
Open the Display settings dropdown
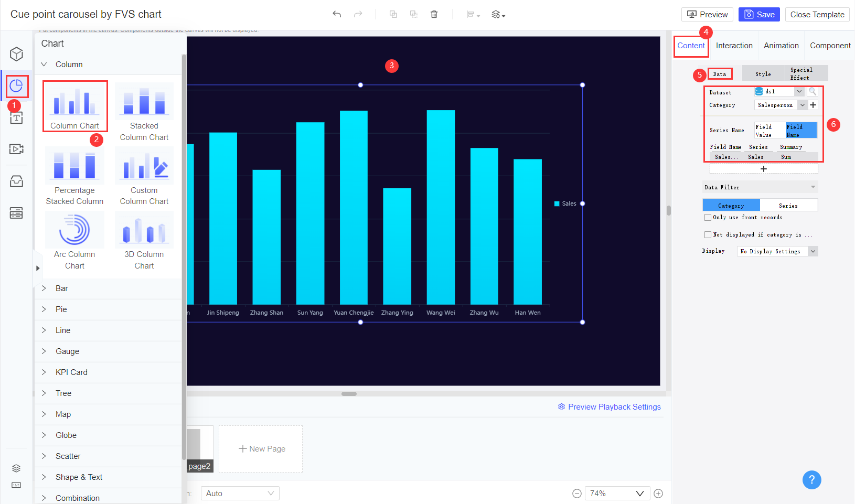pos(777,251)
